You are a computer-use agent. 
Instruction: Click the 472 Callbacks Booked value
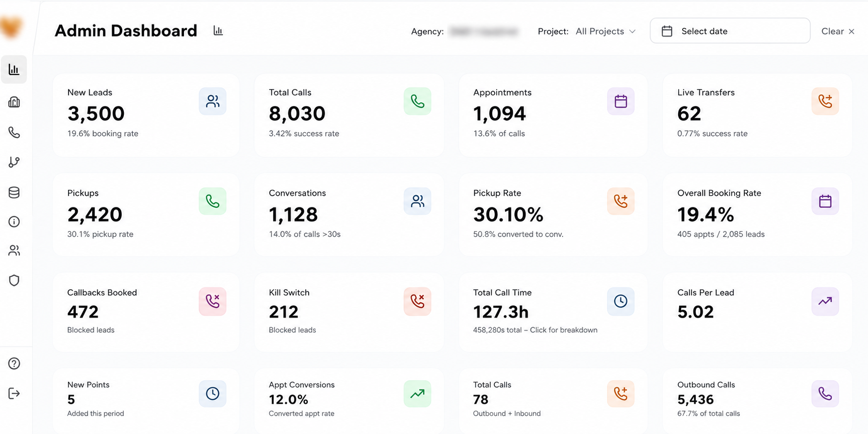coord(83,312)
